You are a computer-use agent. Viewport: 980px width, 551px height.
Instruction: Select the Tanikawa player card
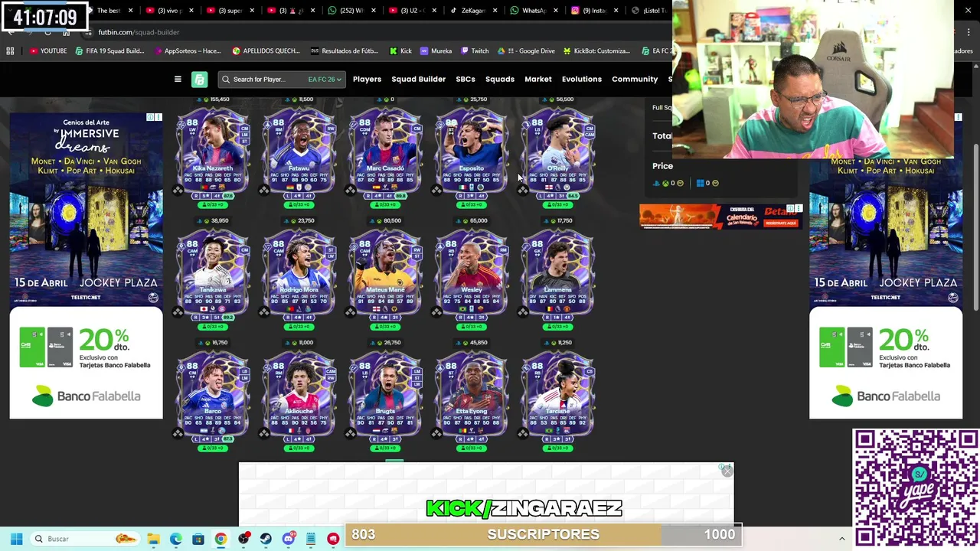(213, 273)
